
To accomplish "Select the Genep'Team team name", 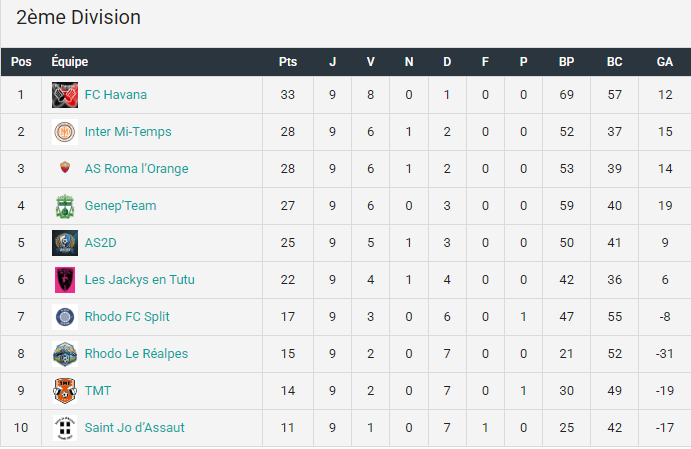I will (120, 206).
